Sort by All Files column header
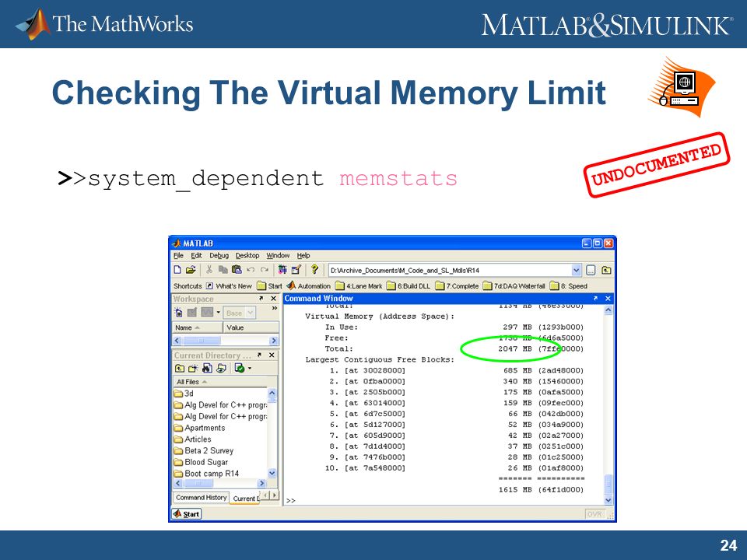This screenshot has height=560, width=747. 192,382
